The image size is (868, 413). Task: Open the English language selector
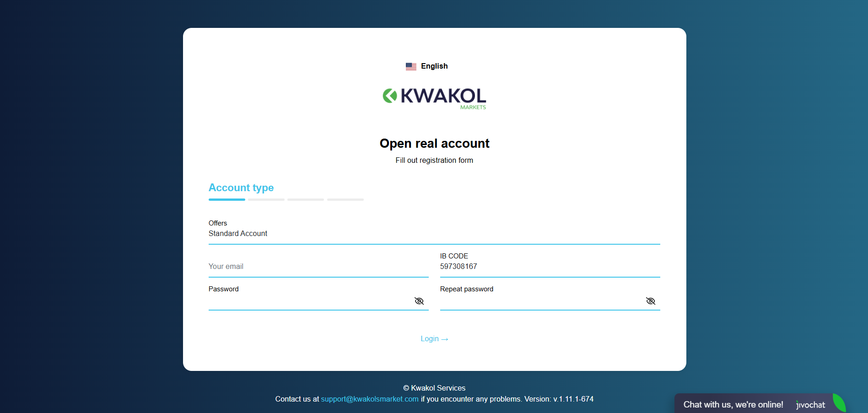426,66
